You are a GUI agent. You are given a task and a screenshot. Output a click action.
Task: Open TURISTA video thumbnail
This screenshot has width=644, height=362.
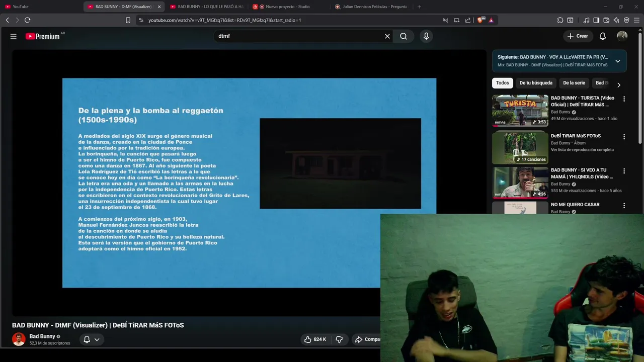pos(520,110)
